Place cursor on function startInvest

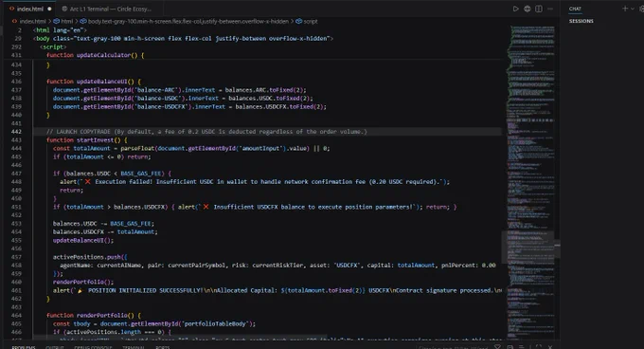87,140
